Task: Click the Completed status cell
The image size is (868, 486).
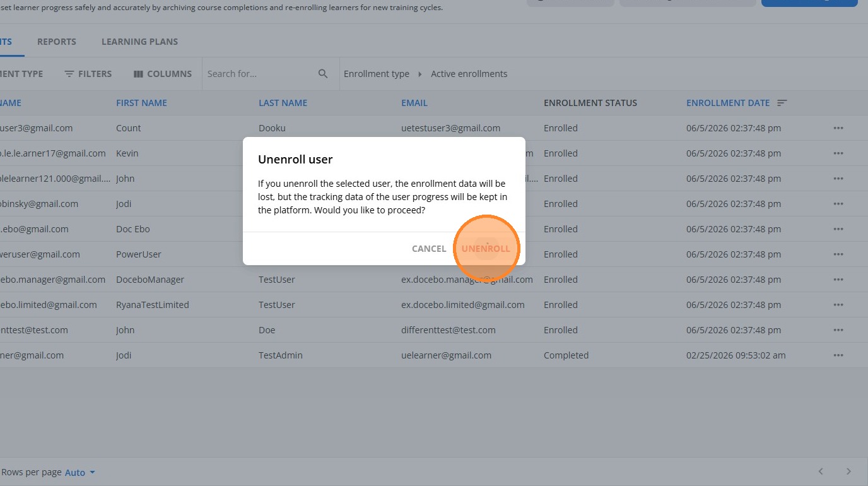Action: [566, 355]
